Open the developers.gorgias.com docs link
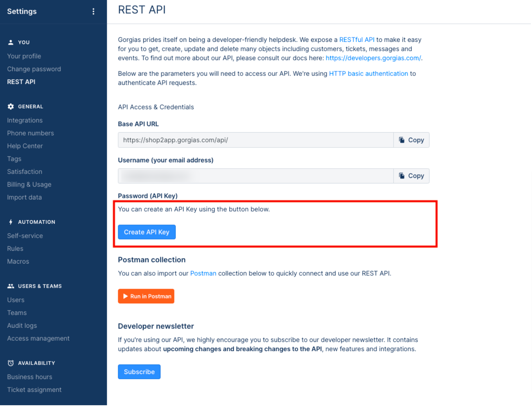The image size is (532, 406). [373, 58]
